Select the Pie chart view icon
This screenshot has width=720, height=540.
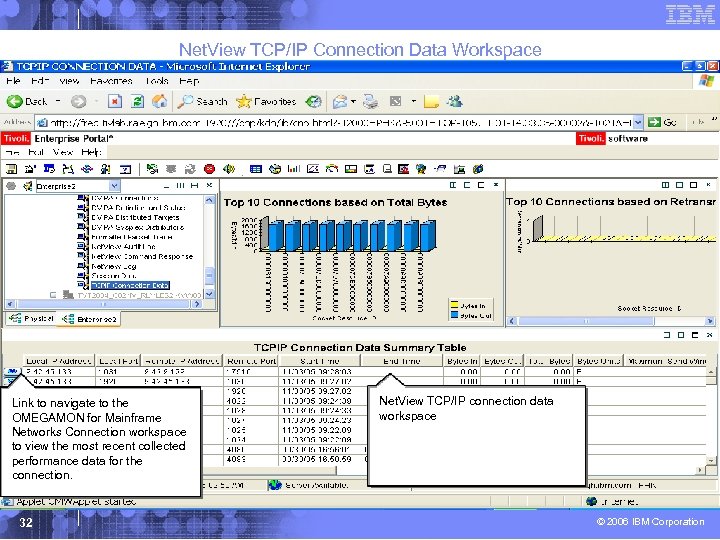tap(275, 169)
